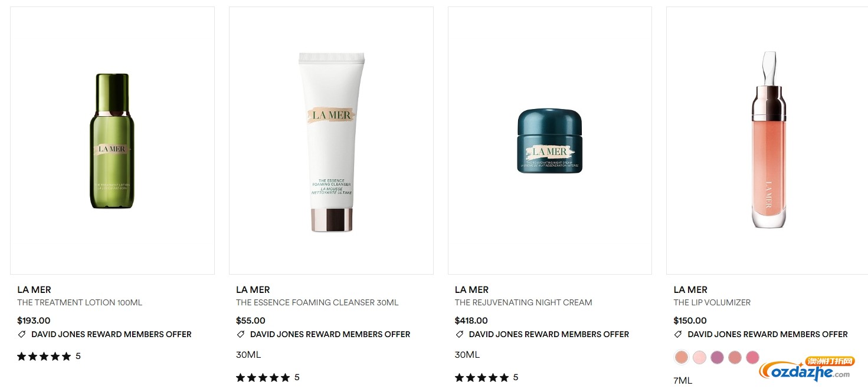Open The Lip Volumizer product link
The image size is (868, 389).
pos(712,302)
